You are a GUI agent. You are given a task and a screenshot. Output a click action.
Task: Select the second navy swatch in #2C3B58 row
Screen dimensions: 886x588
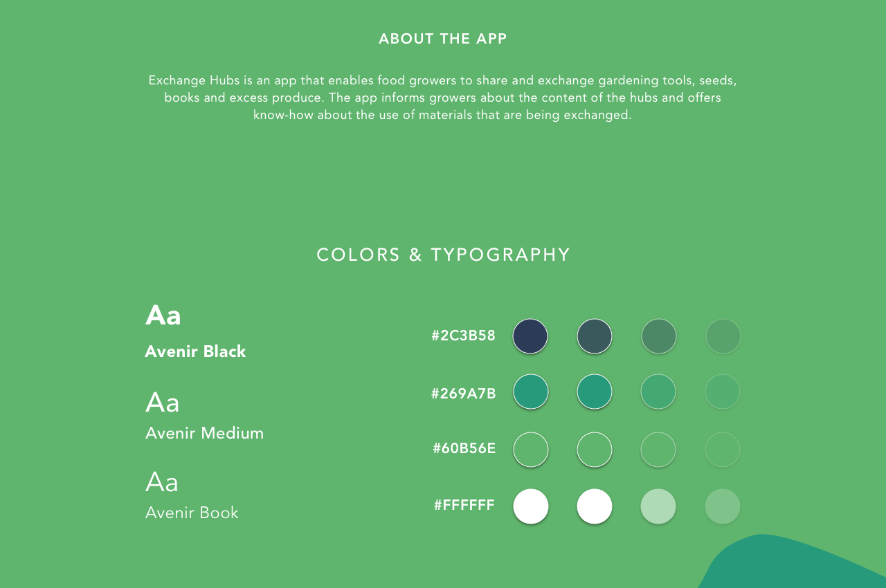pyautogui.click(x=595, y=336)
